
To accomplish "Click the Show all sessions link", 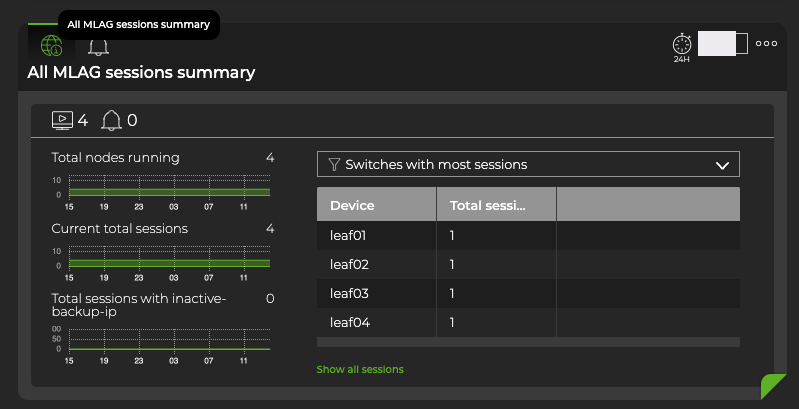I will point(360,369).
